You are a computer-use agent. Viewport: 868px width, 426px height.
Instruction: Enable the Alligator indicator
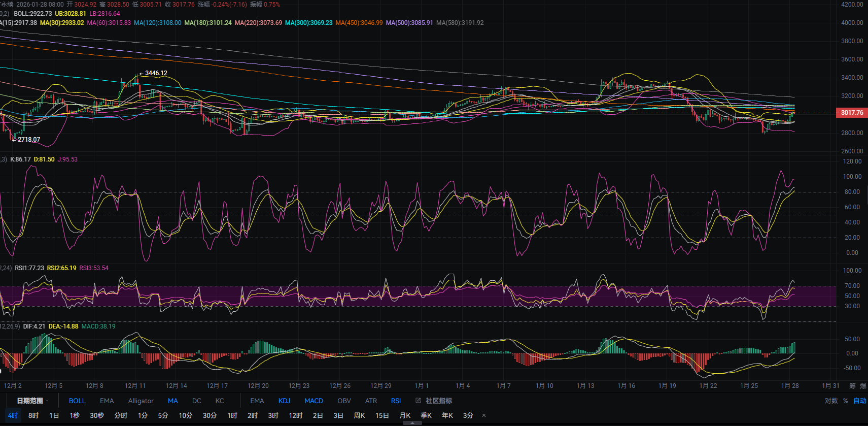(141, 401)
